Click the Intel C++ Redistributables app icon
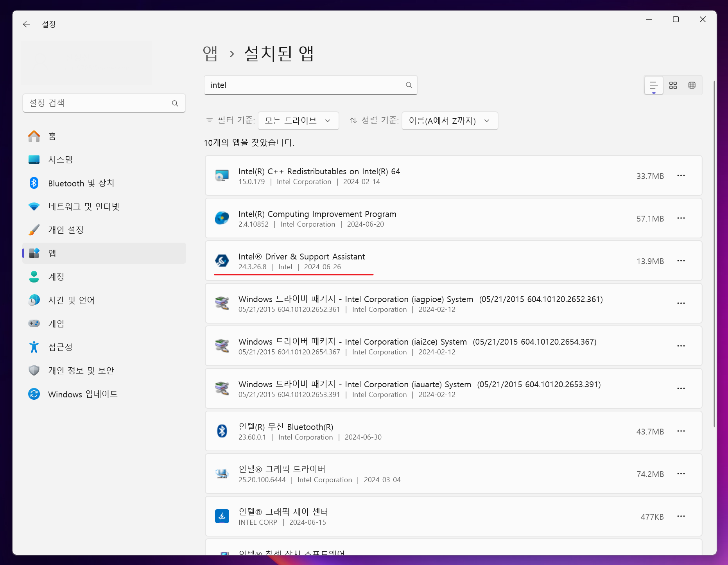The image size is (728, 565). pyautogui.click(x=222, y=175)
